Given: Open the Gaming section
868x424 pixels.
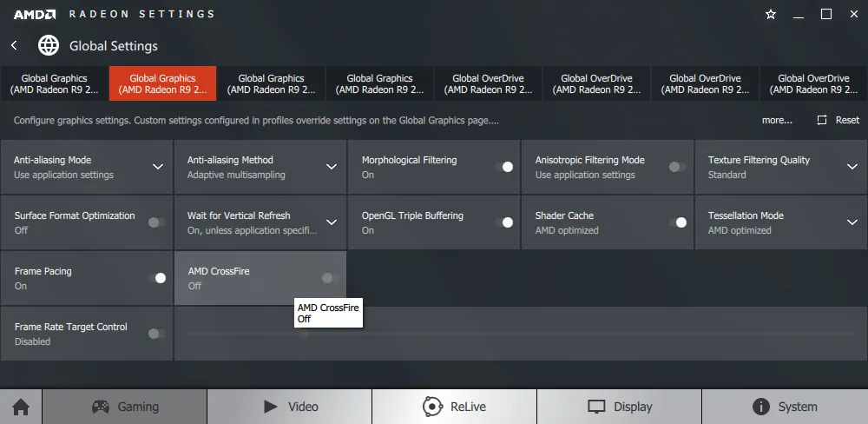Looking at the screenshot, I should (x=124, y=407).
